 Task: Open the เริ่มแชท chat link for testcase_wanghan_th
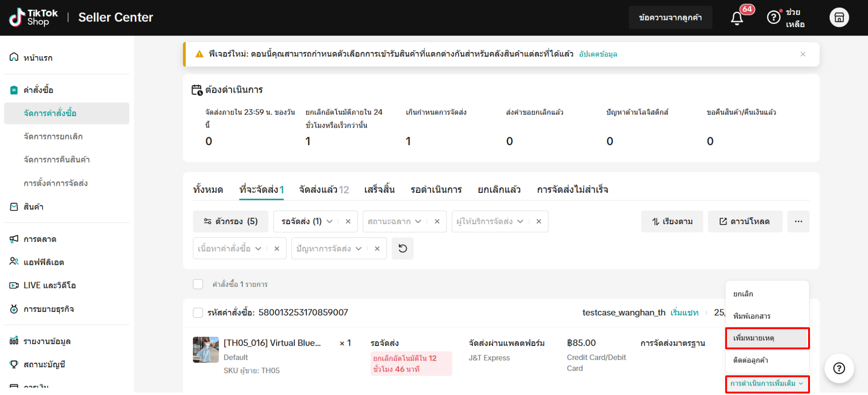684,313
